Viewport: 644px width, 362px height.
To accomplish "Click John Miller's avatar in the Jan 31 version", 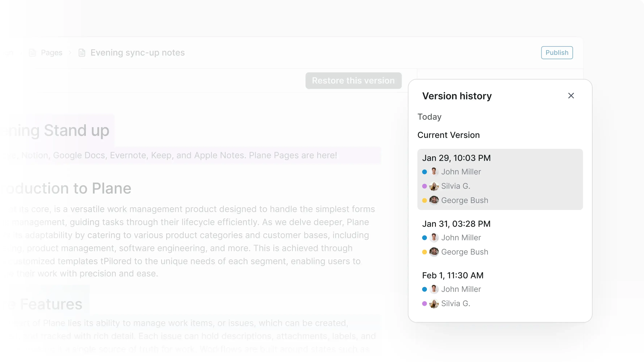I will coord(434,238).
